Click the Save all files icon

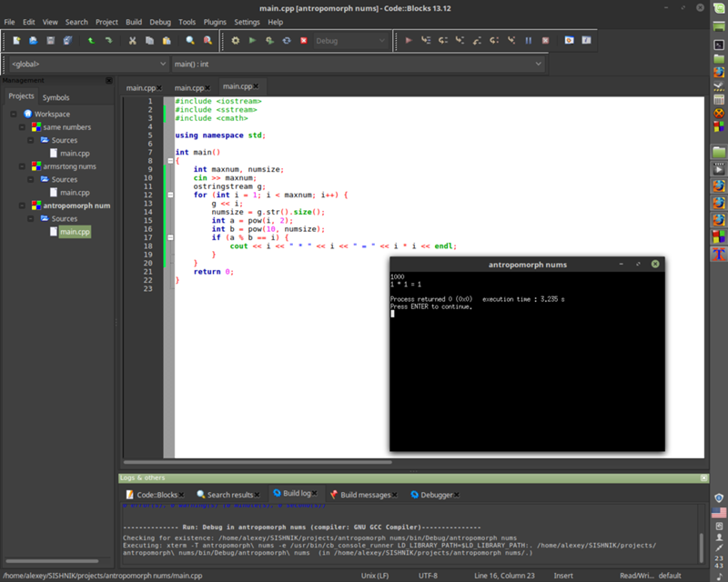(67, 41)
